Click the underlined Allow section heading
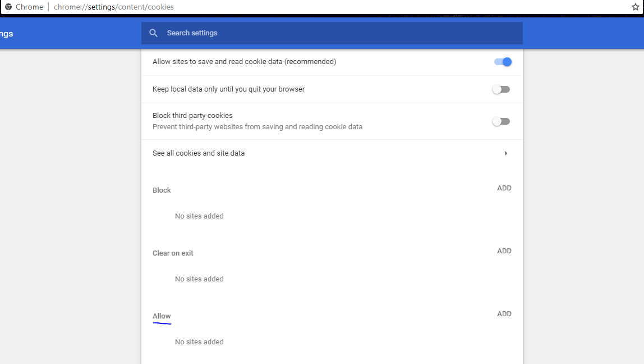 [162, 316]
